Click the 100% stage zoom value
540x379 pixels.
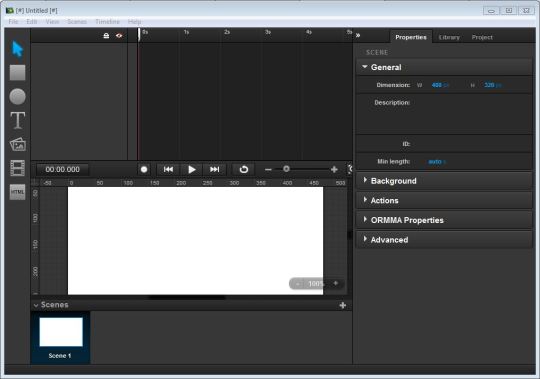click(316, 284)
